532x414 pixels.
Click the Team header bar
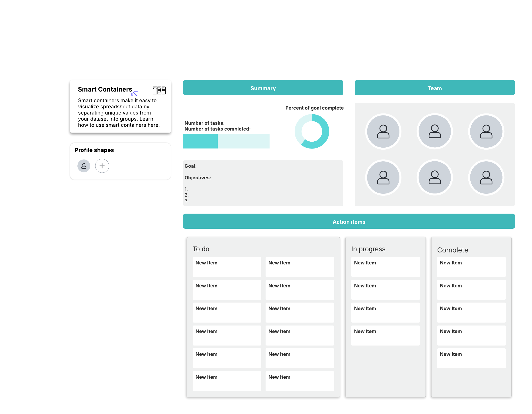[434, 88]
